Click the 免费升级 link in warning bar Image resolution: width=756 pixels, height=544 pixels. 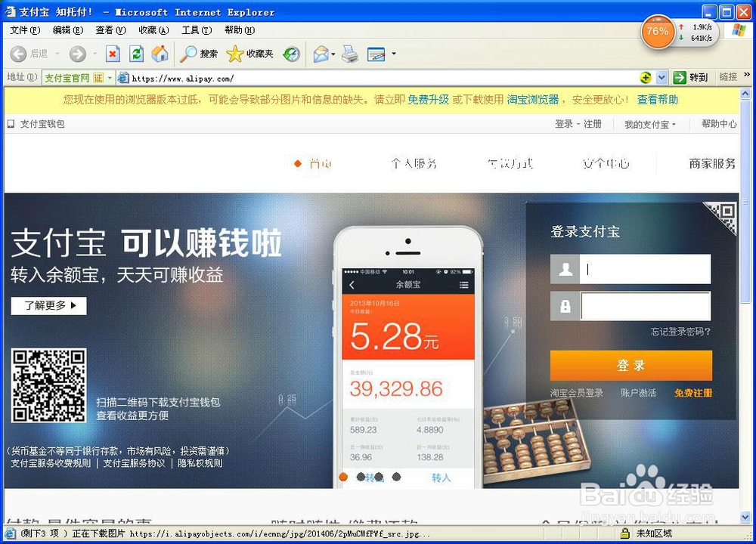428,99
